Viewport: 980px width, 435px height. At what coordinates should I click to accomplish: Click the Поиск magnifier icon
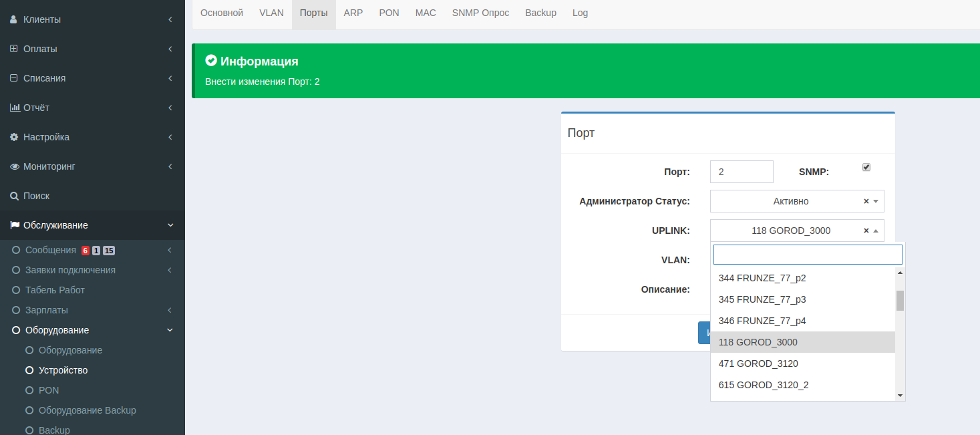click(14, 196)
